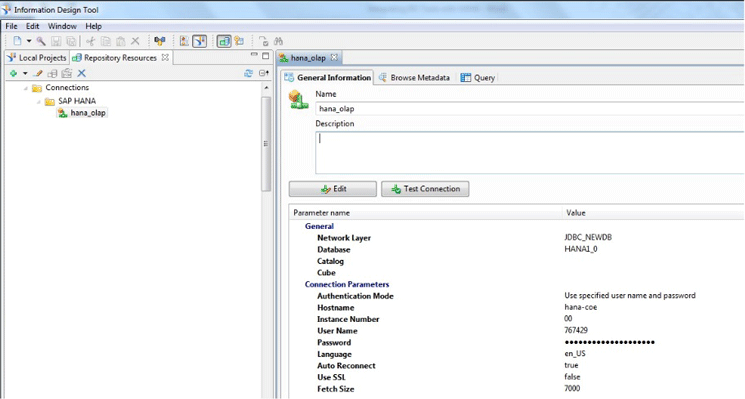Click the Edit connection button

pyautogui.click(x=333, y=189)
